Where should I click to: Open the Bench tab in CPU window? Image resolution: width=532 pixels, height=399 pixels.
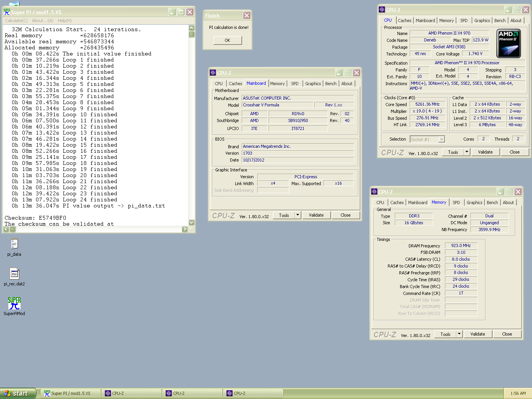click(x=500, y=21)
